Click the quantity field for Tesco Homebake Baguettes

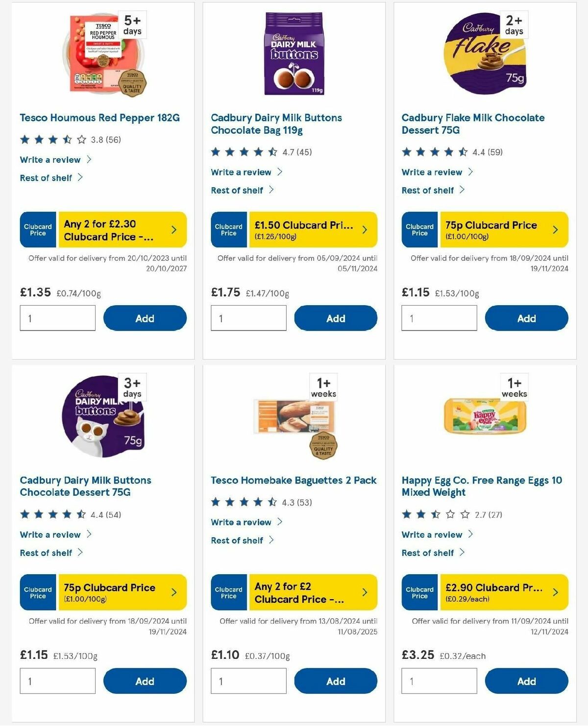[248, 681]
